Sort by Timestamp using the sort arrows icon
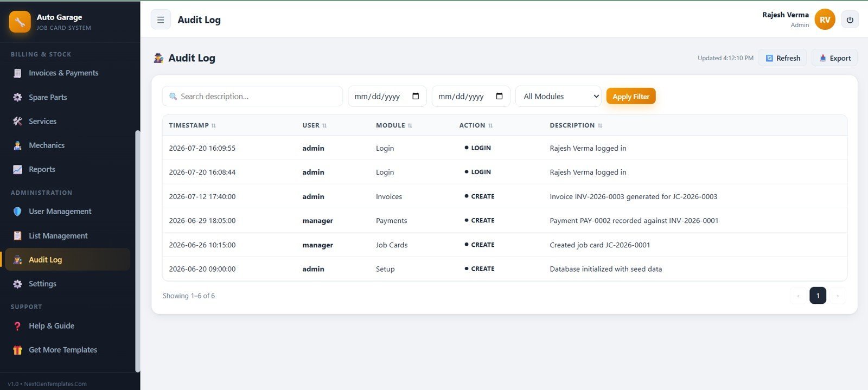This screenshot has width=868, height=390. pyautogui.click(x=213, y=126)
